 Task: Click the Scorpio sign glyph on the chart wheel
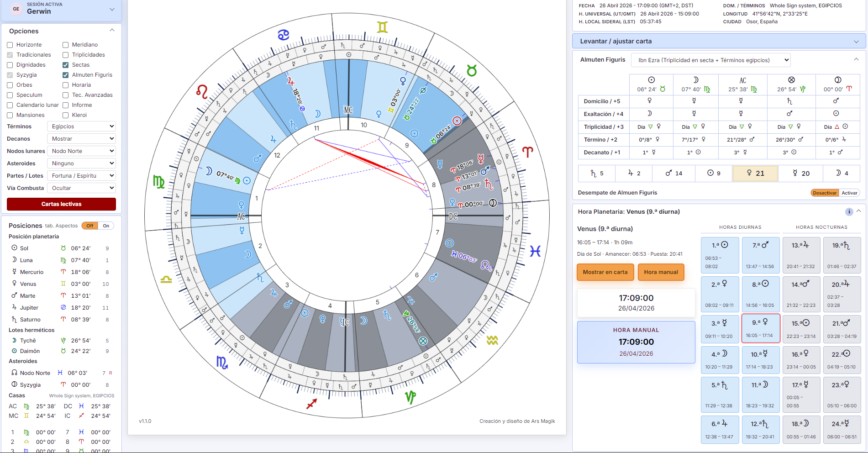click(x=222, y=363)
